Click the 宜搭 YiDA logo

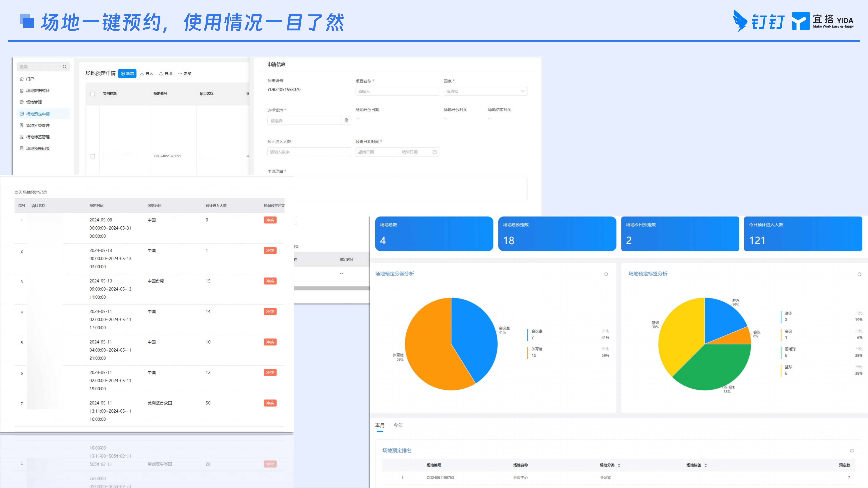tap(823, 21)
